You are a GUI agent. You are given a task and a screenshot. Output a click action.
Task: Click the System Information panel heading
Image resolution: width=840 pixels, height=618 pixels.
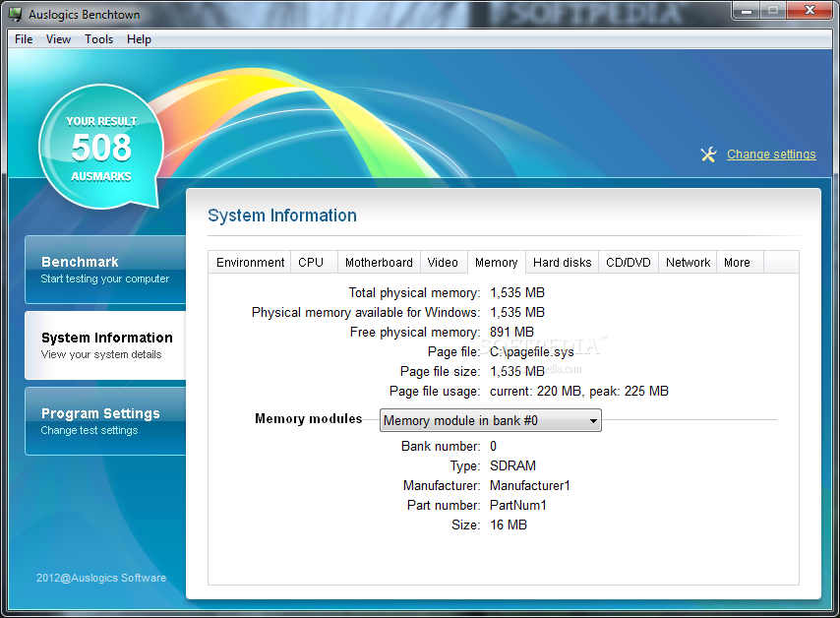pos(282,216)
